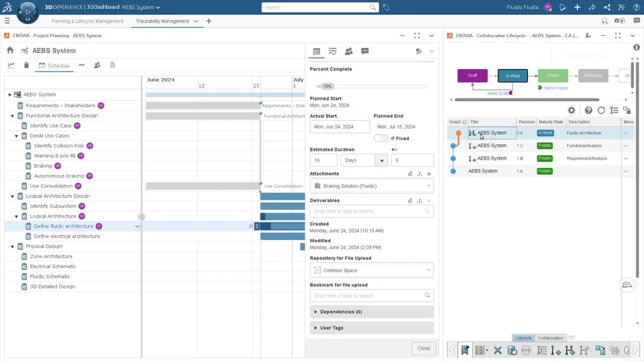This screenshot has height=362, width=644.
Task: Switch to the Collaboration bottom tab
Action: (x=550, y=338)
